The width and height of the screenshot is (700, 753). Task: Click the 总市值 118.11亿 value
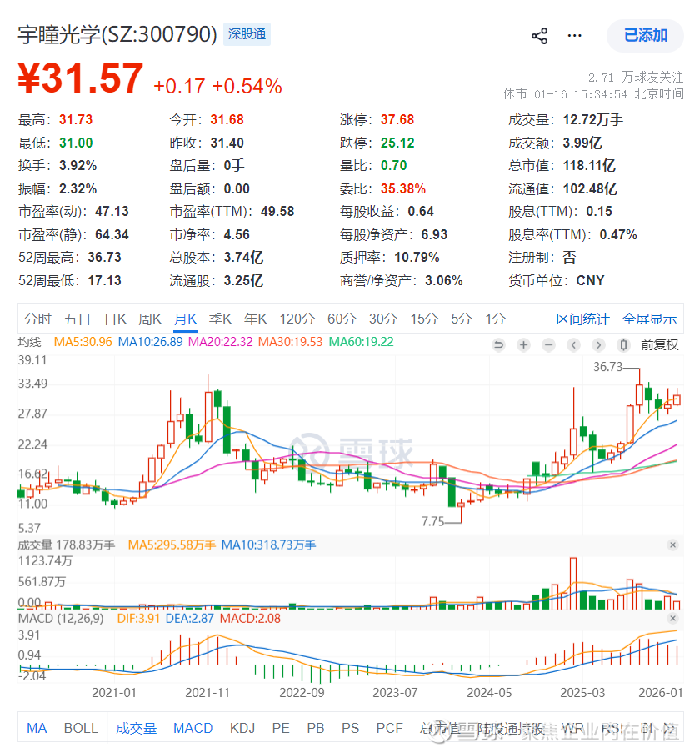click(589, 166)
